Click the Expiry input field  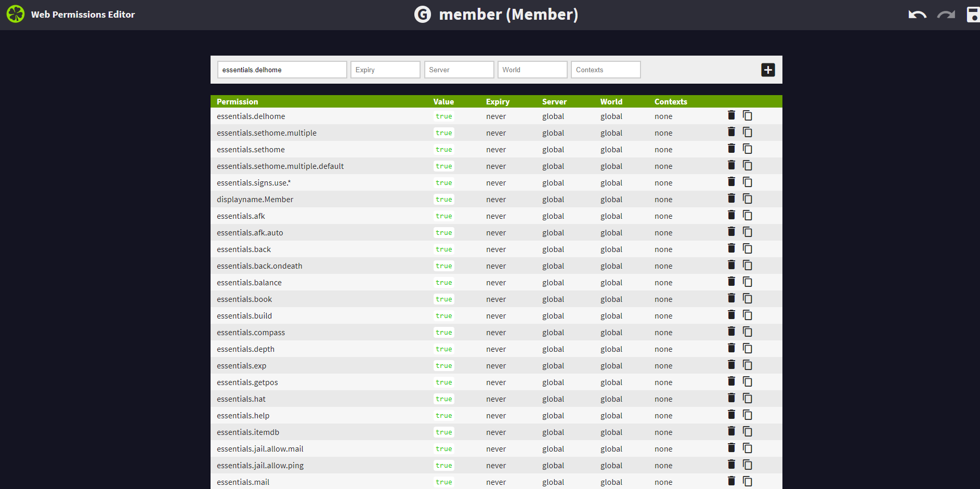[385, 70]
